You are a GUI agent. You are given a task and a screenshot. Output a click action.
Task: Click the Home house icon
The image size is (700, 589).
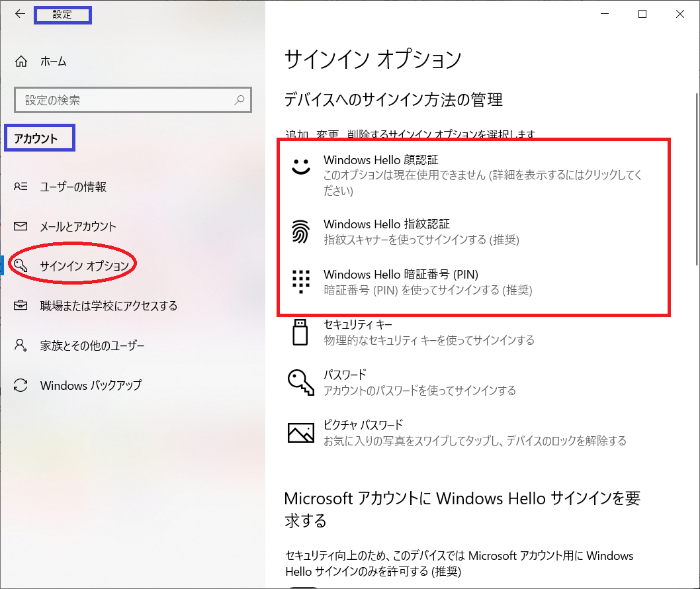point(21,62)
